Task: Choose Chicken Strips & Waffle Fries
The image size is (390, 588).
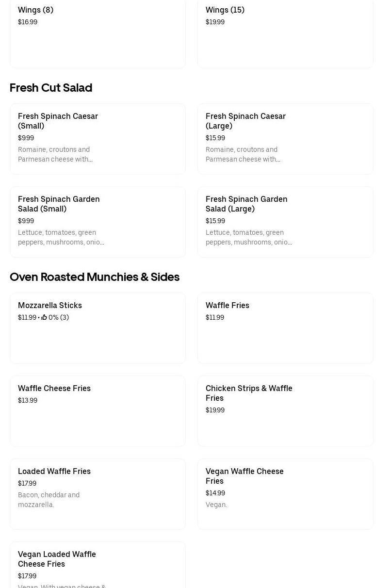Action: tap(285, 411)
